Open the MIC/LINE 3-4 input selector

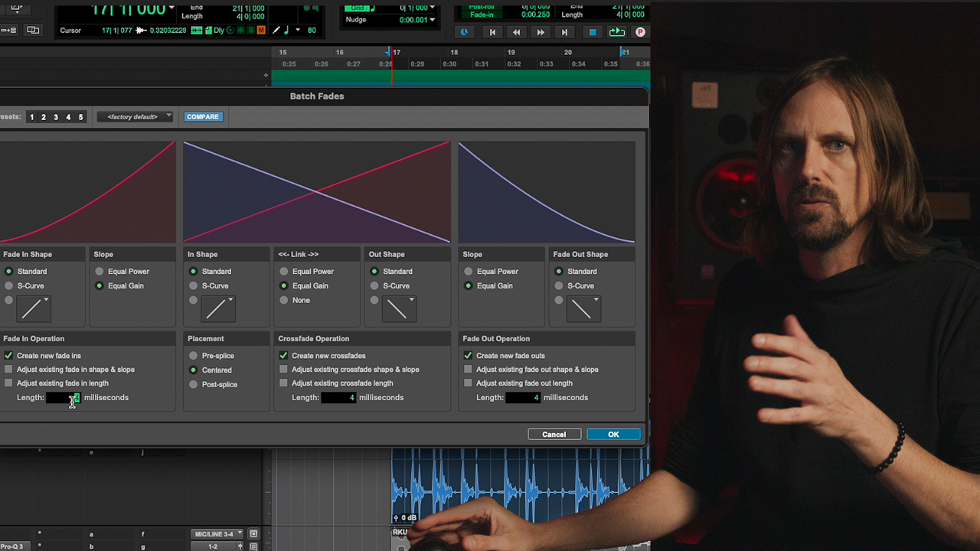tap(217, 534)
